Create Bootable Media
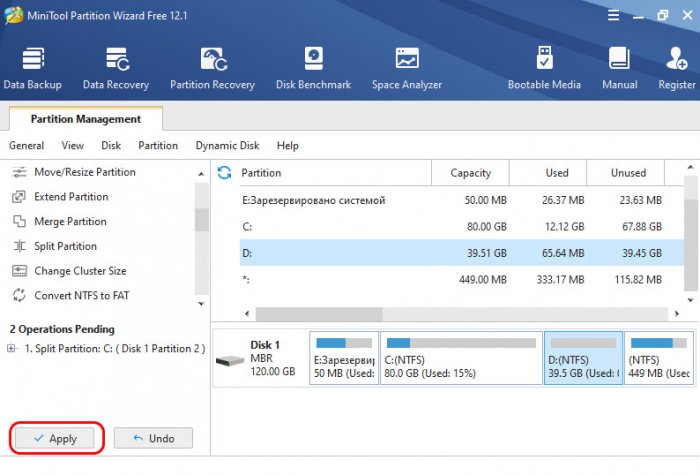700x475 pixels. 544,68
